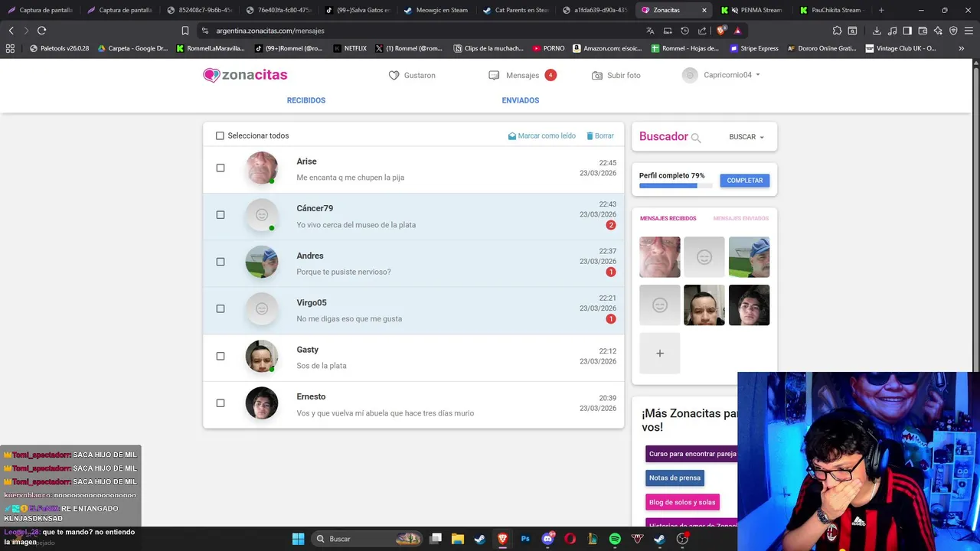Screen dimensions: 980x551
Task: Click the Gasty sender name
Action: tap(308, 350)
